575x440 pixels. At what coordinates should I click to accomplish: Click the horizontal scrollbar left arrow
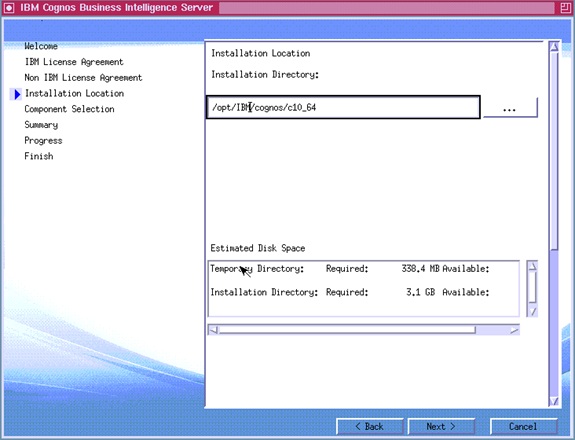pyautogui.click(x=213, y=330)
